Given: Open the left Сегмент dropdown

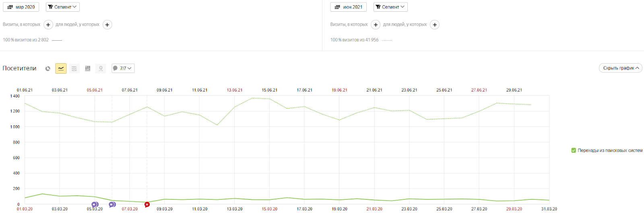Looking at the screenshot, I should point(63,7).
